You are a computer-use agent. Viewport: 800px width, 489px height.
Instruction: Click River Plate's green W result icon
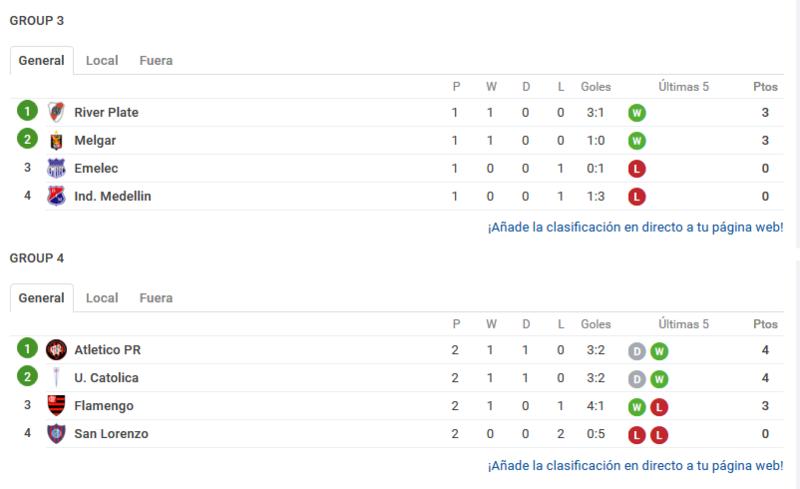tap(637, 113)
